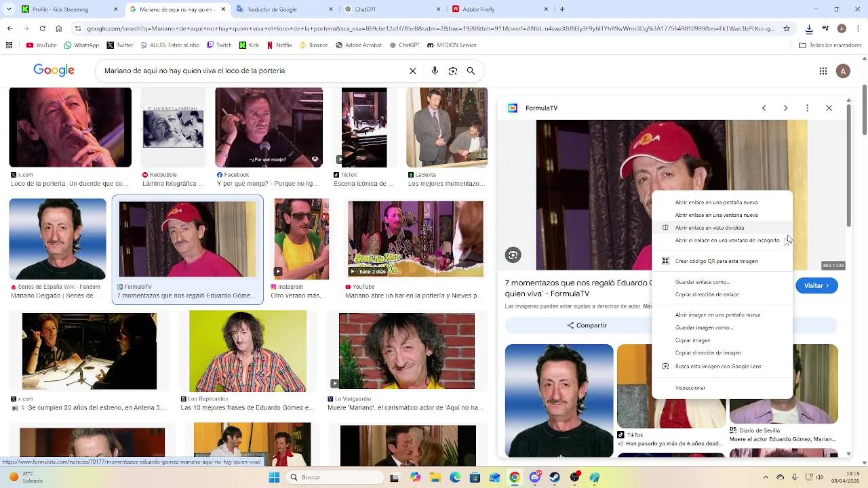The image size is (868, 488).
Task: Open the Twitch bookmark
Action: tap(219, 45)
